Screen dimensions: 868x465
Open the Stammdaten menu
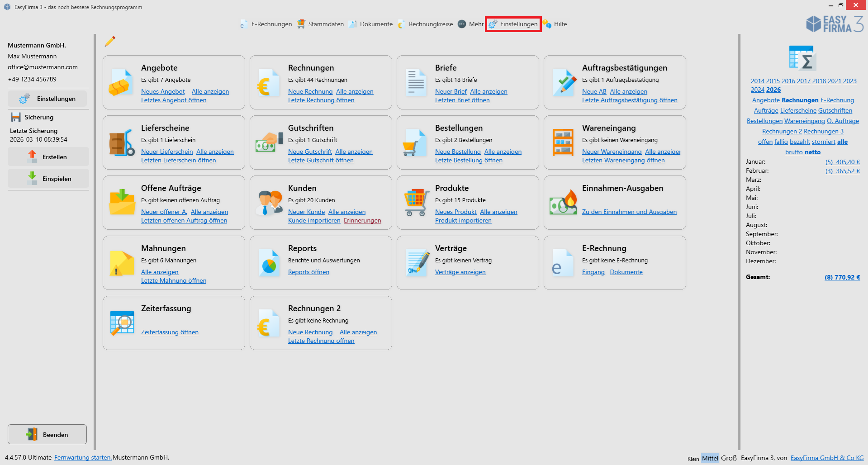pyautogui.click(x=321, y=24)
